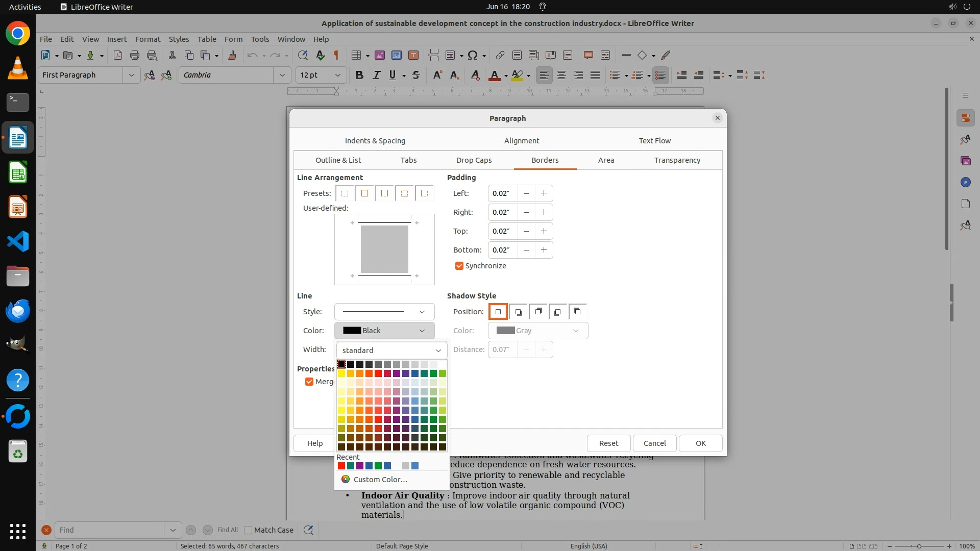This screenshot has height=551, width=980.
Task: Open the Cambria font name dropdown
Action: (282, 75)
